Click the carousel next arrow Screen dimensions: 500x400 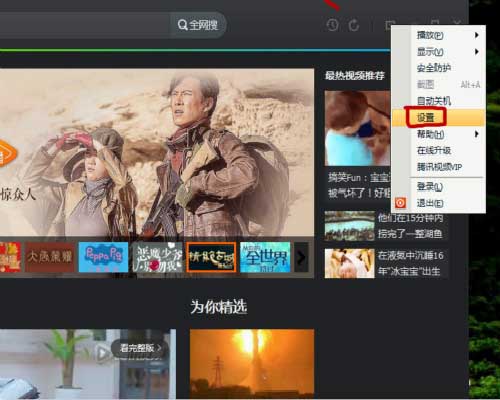pyautogui.click(x=301, y=257)
